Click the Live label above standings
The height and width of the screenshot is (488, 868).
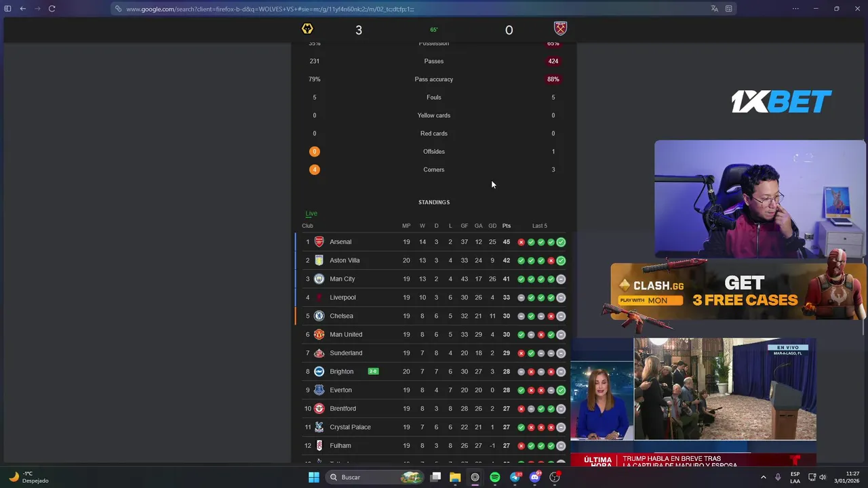(311, 213)
